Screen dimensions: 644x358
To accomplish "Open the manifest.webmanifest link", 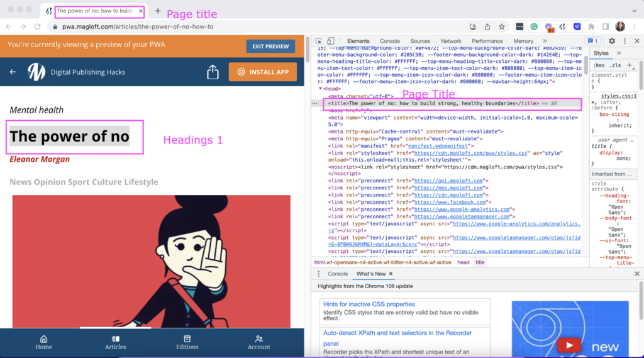I will [438, 146].
